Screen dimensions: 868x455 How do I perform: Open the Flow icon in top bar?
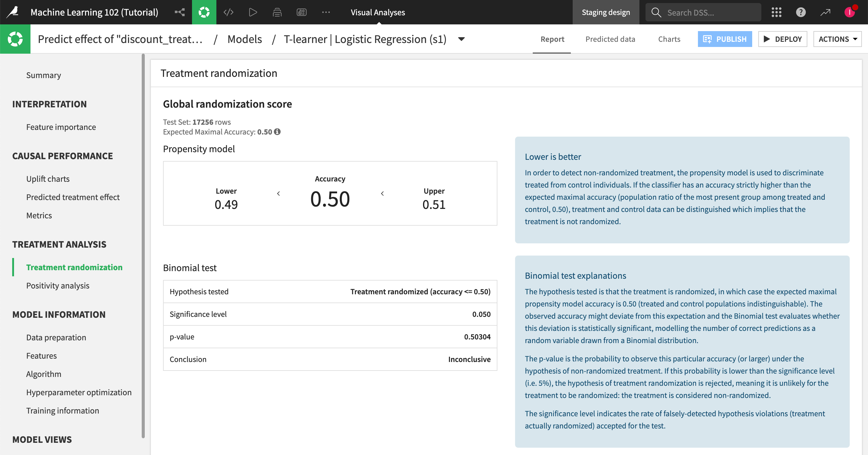180,12
